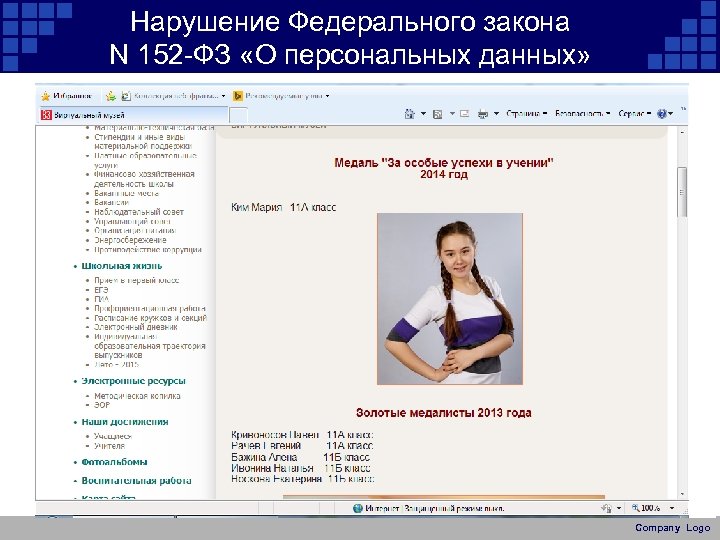
Task: Click the blue help question mark icon
Action: [662, 114]
